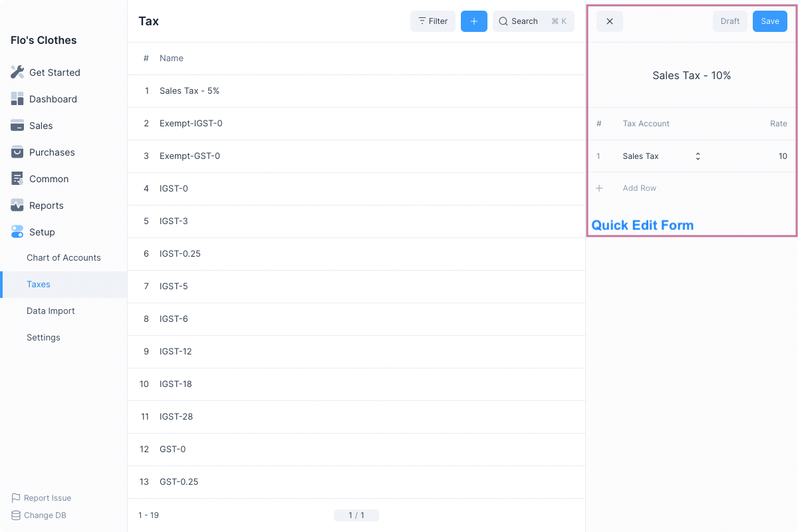Open Dashboard via its sidebar icon

[x=17, y=99]
